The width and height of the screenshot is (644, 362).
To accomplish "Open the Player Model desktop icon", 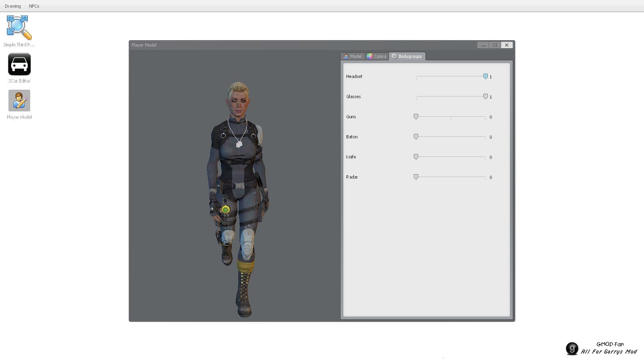I will [19, 104].
